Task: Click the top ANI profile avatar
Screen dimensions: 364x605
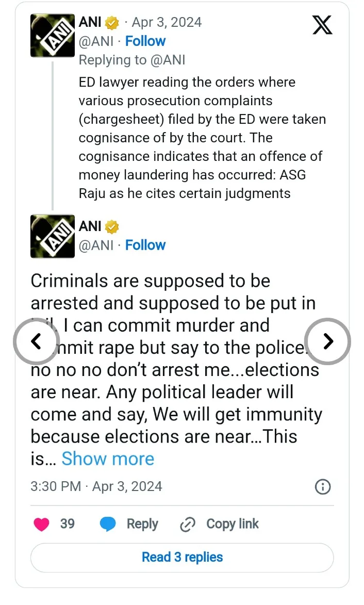Action: click(53, 36)
